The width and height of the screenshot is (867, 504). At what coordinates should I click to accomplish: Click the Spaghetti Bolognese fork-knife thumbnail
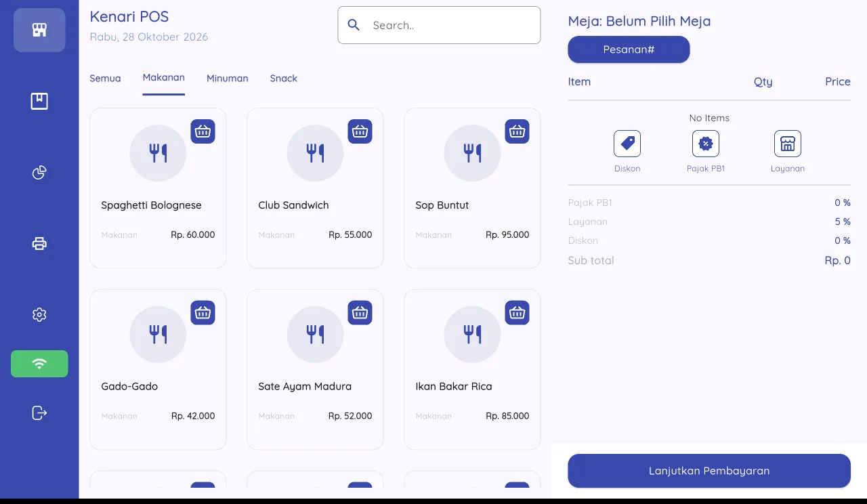point(158,153)
